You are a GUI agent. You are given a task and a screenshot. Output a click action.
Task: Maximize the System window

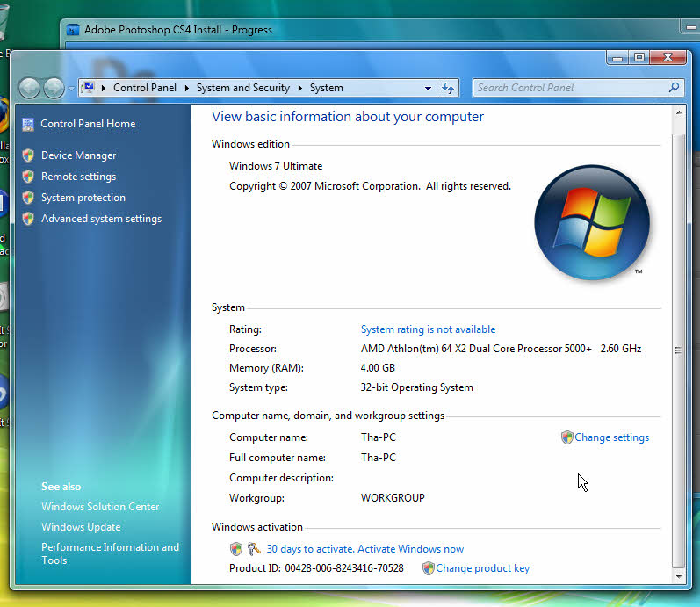point(639,57)
